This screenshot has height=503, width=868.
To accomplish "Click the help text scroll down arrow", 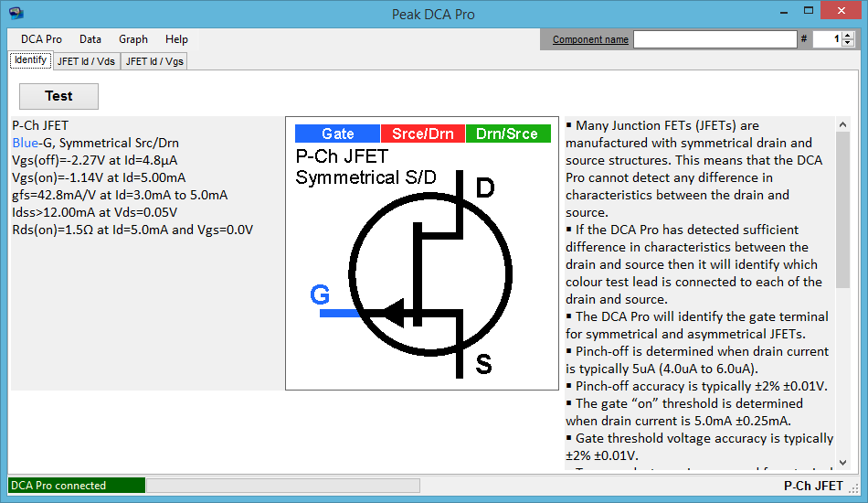I will point(842,463).
